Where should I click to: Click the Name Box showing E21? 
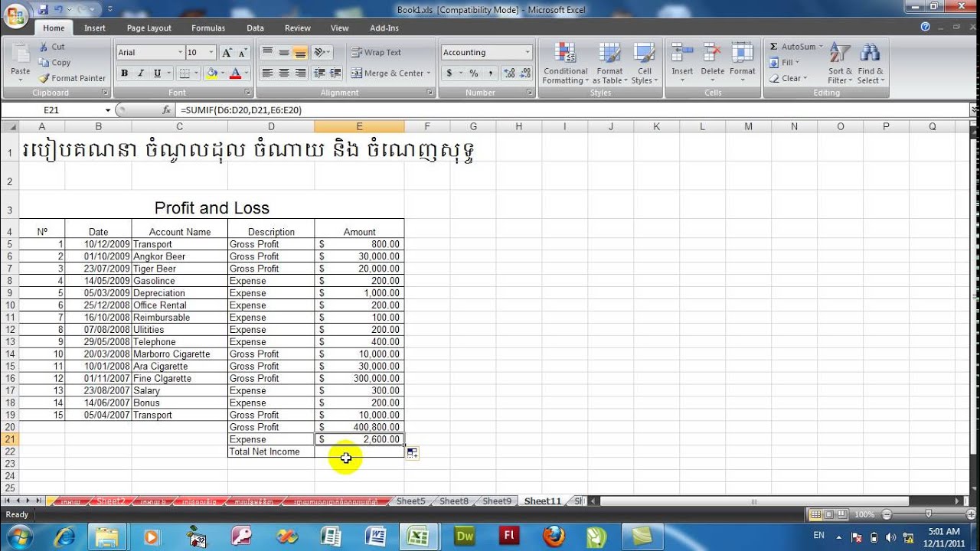(x=51, y=110)
